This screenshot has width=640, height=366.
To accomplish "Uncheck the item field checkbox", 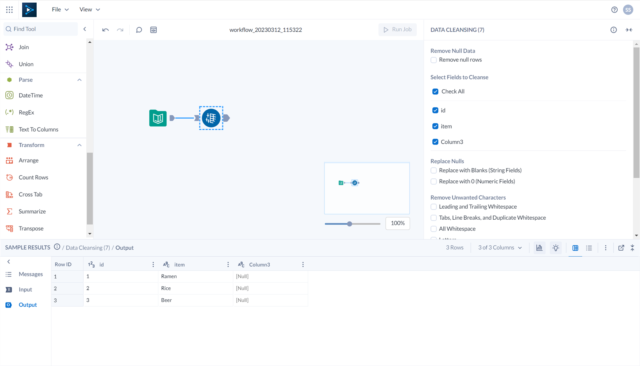I will [x=435, y=126].
